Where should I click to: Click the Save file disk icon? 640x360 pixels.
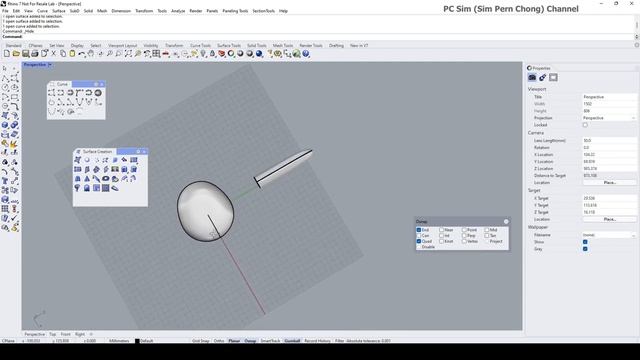pyautogui.click(x=25, y=53)
